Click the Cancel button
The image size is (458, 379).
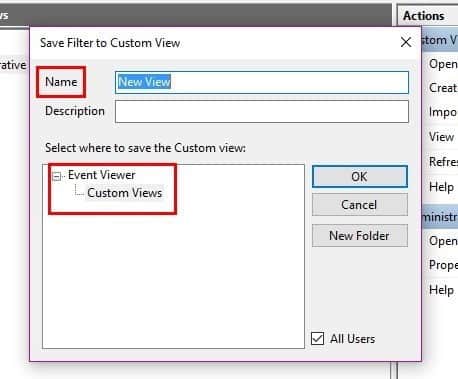tap(360, 205)
